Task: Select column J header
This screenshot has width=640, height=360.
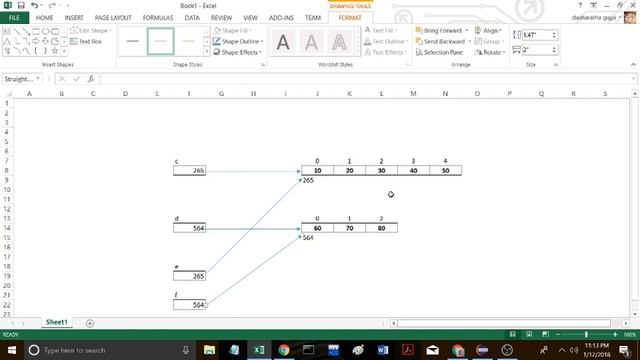Action: tap(317, 94)
